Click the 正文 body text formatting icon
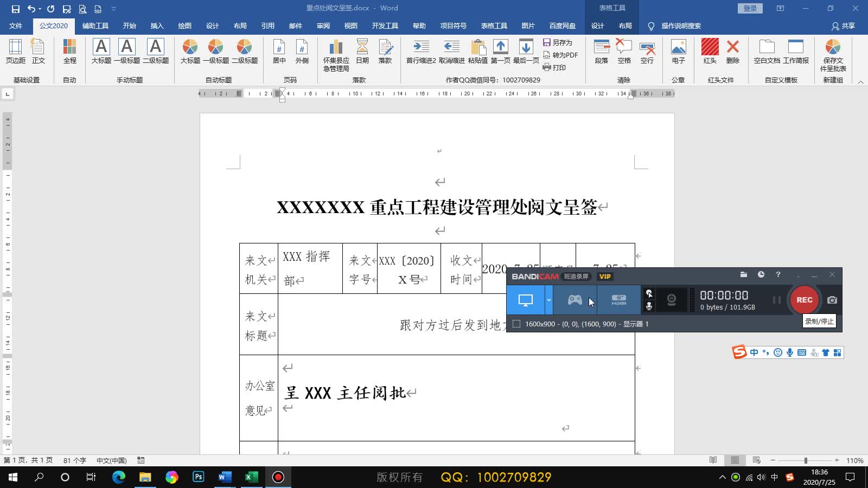Image resolution: width=868 pixels, height=488 pixels. pos(39,52)
